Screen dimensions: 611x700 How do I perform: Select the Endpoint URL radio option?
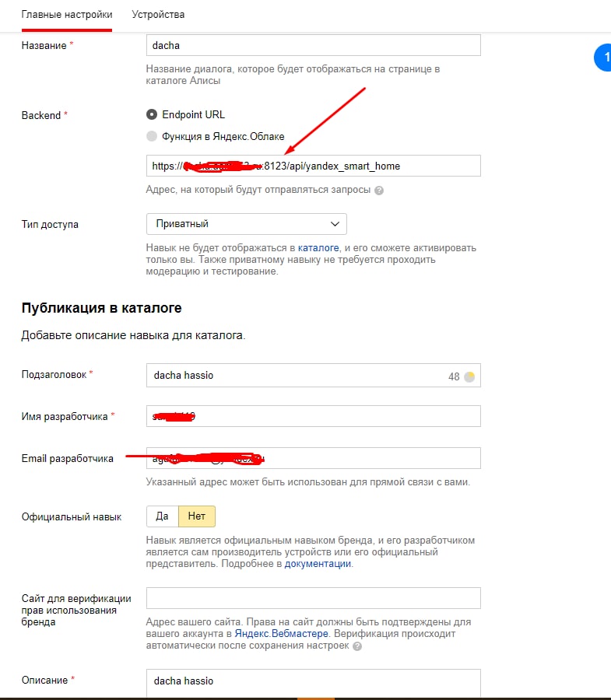coord(152,114)
